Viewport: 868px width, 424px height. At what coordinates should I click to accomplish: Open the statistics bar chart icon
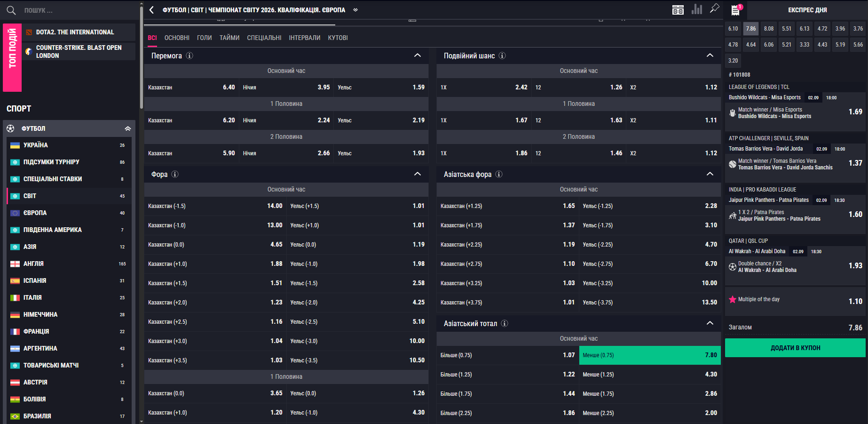point(696,9)
